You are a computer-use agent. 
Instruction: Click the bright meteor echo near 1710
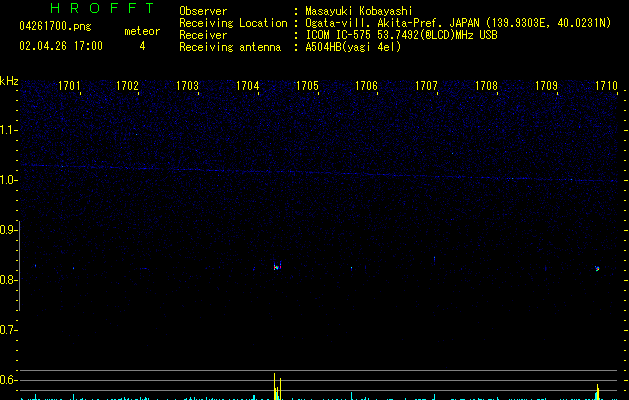[597, 268]
